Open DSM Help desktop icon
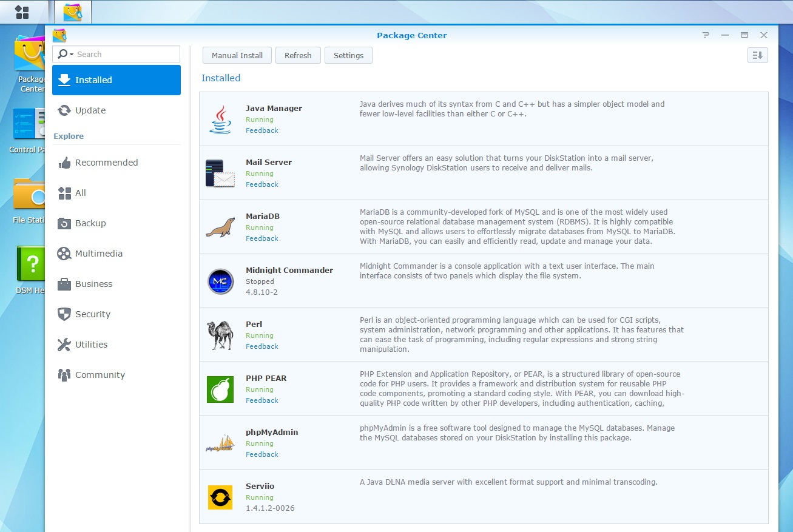The width and height of the screenshot is (793, 532). (31, 263)
